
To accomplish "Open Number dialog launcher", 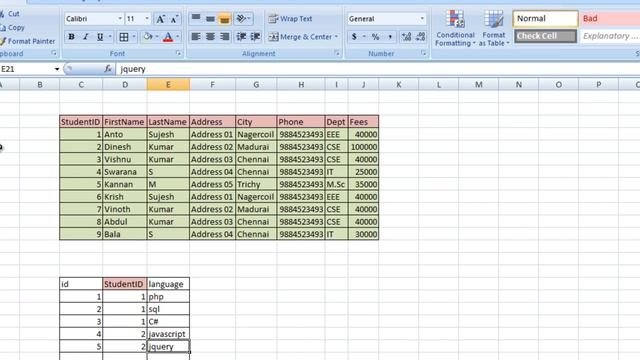I will coord(423,53).
